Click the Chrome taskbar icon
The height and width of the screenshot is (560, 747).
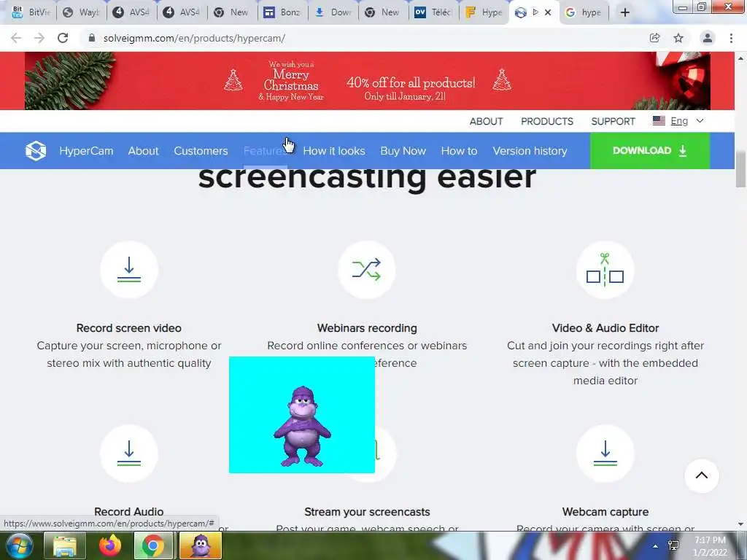pos(152,545)
